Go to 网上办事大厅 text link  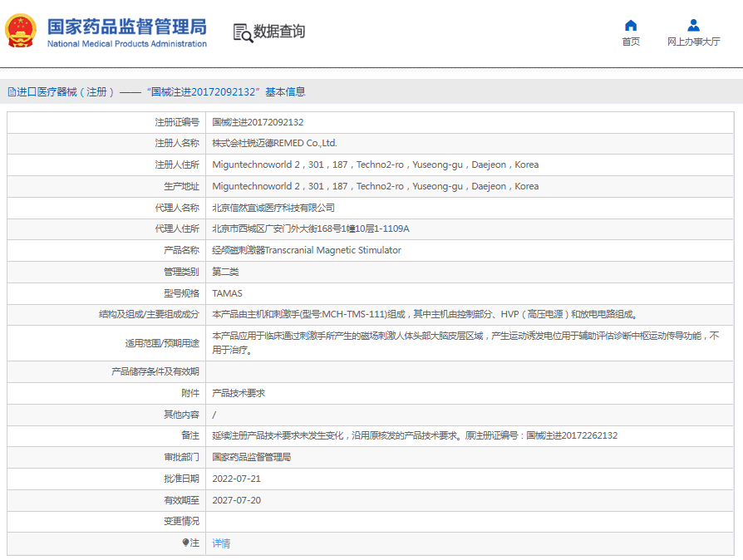point(693,42)
